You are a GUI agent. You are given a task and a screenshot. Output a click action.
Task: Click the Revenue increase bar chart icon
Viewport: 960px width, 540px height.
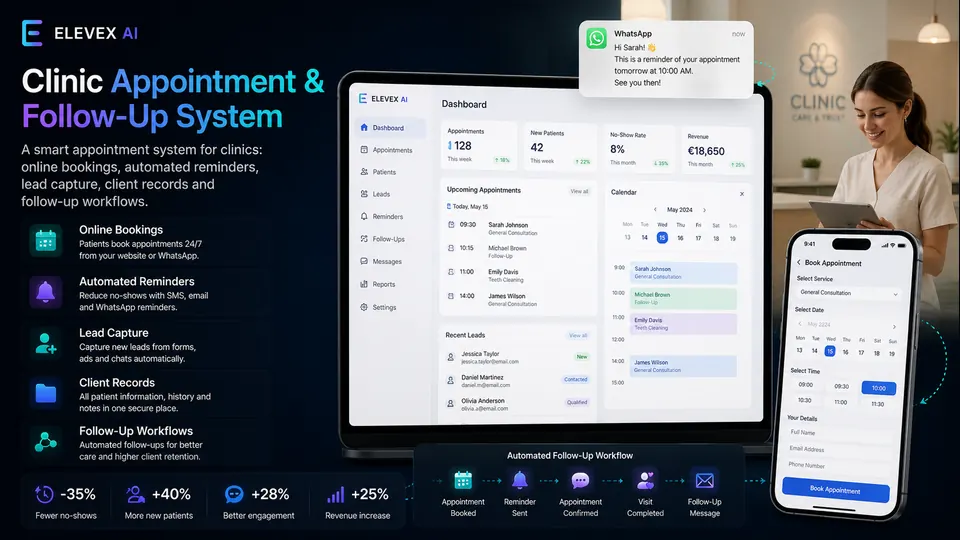click(336, 494)
